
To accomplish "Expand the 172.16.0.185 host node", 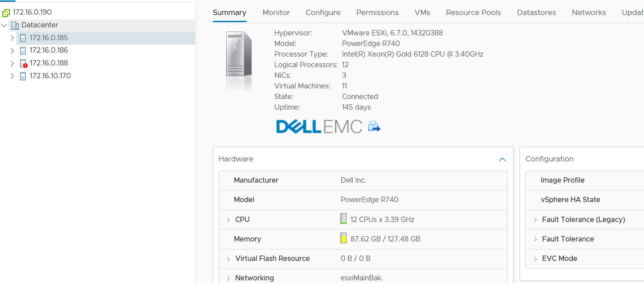I will (12, 38).
